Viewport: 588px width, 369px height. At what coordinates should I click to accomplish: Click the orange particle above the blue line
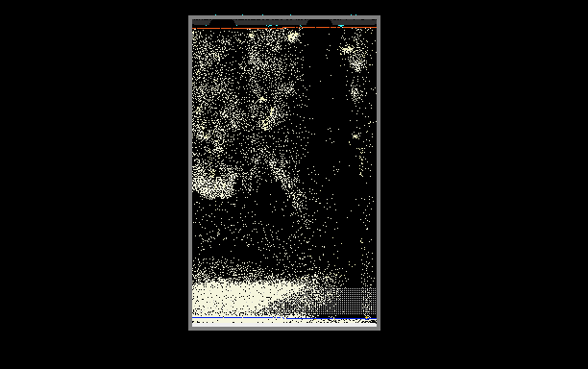coord(366,317)
